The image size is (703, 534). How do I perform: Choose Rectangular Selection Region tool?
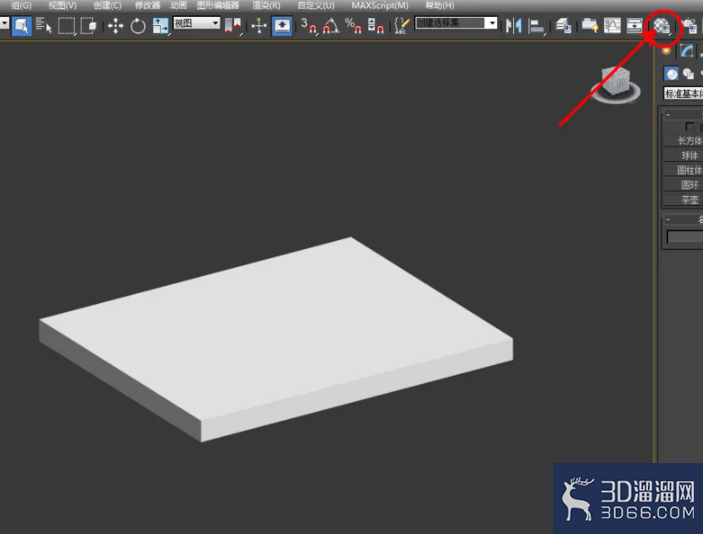click(66, 26)
